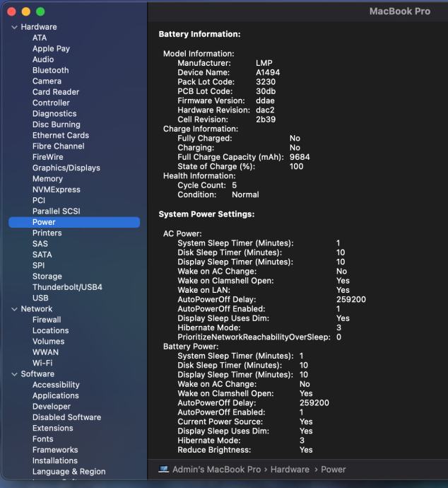Viewport: 448px width, 488px height.
Task: Open the Graphics/Displays sidebar entry
Action: (x=66, y=168)
